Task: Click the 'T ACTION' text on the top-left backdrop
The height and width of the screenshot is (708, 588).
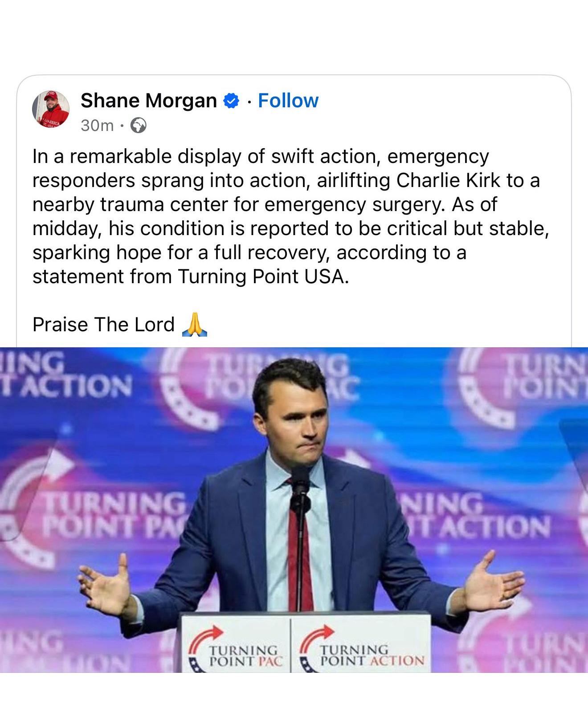Action: (x=67, y=386)
